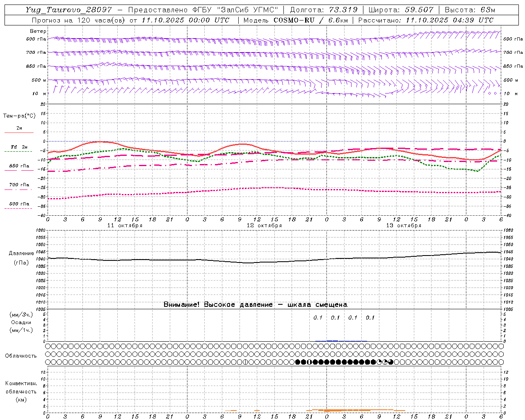Click the 'Модель COSMO-RU / 6.6км' label
Screen dimensions: 525x420
point(295,20)
